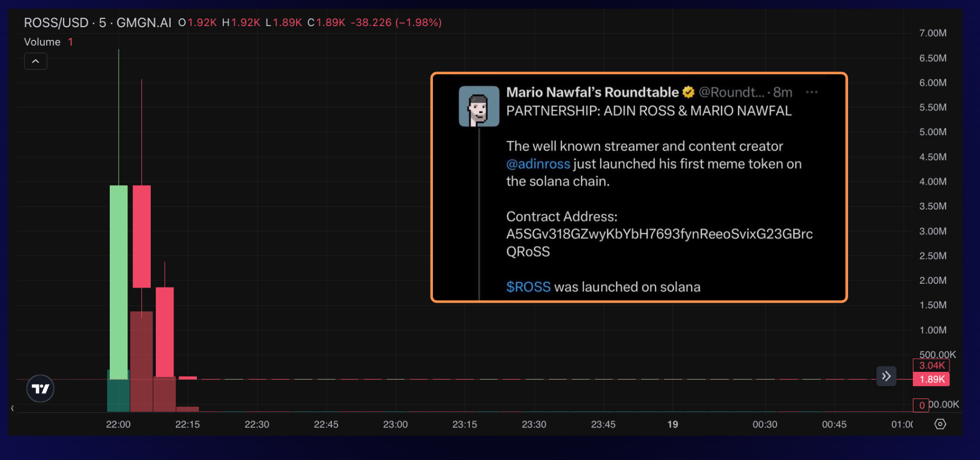Viewport: 980px width, 460px height.
Task: Click the red 0 volume axis label
Action: pyautogui.click(x=921, y=406)
